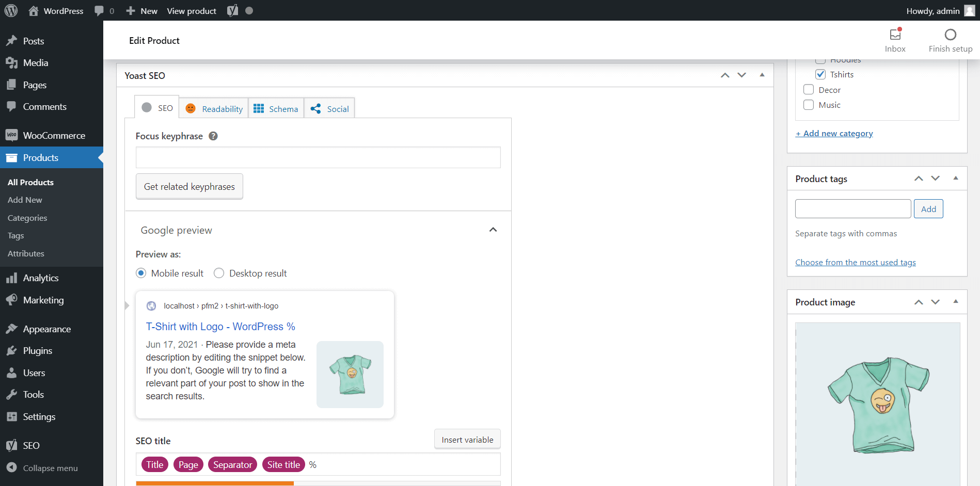980x486 pixels.
Task: Check the Music category
Action: (x=809, y=105)
